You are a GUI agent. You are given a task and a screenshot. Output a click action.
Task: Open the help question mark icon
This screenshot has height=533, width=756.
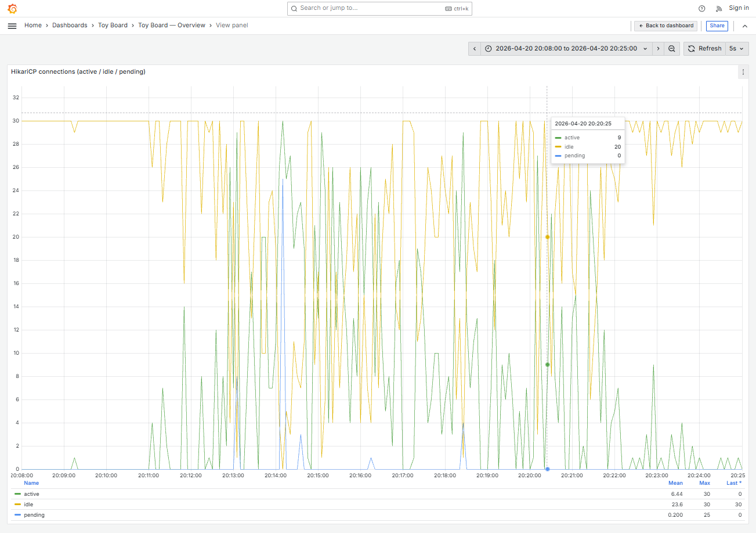[702, 9]
